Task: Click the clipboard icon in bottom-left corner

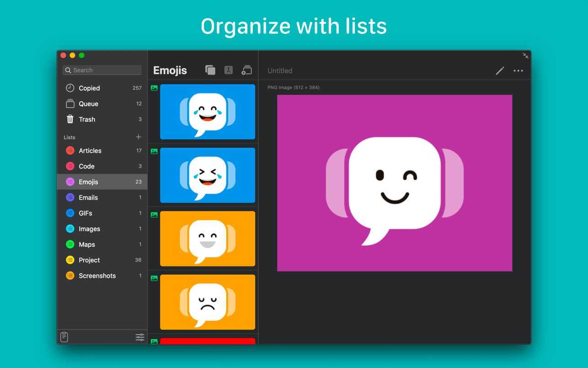Action: tap(64, 337)
